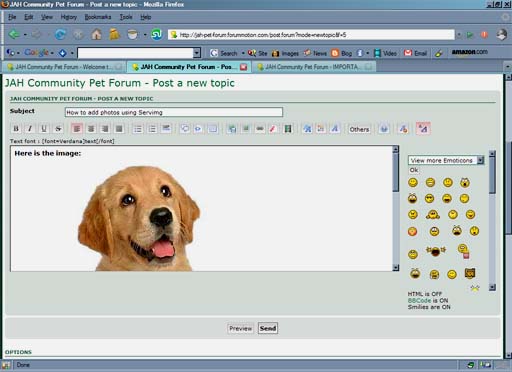Click the film strip video icon
512x372 pixels.
pyautogui.click(x=287, y=129)
